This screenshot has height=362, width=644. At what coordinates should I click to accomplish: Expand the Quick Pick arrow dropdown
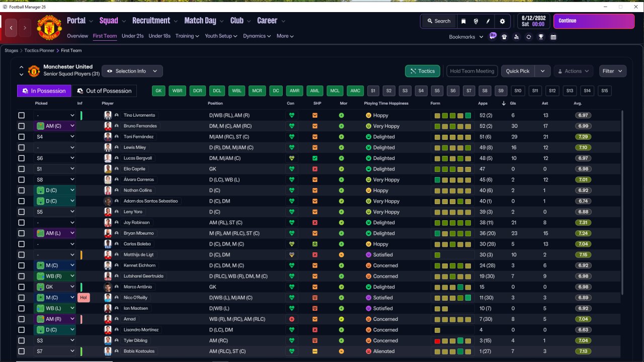[542, 71]
